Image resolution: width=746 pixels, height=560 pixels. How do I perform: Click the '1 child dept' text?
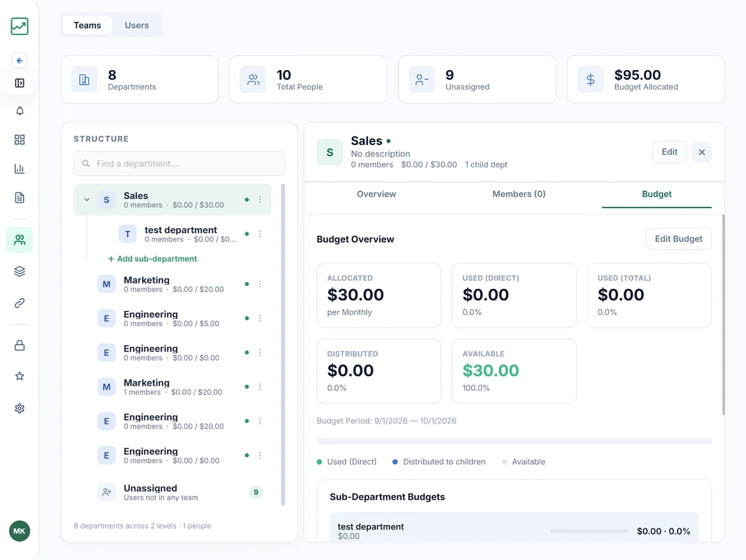486,164
